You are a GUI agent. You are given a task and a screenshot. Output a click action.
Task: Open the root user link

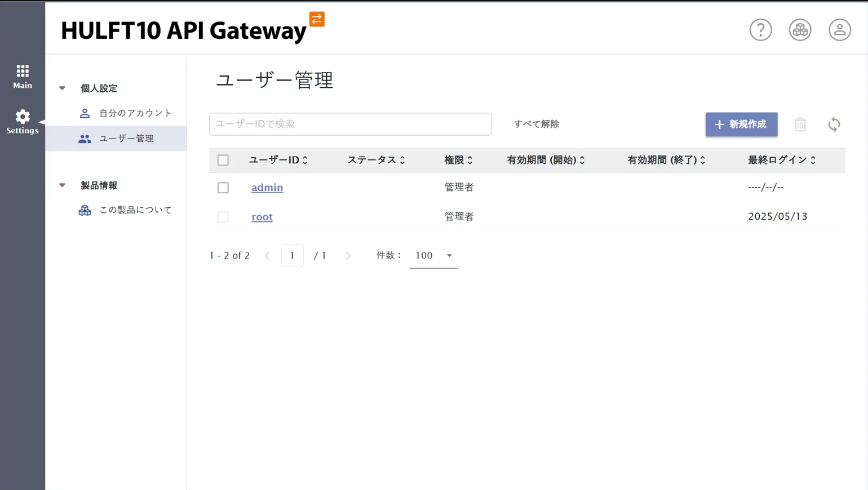262,217
